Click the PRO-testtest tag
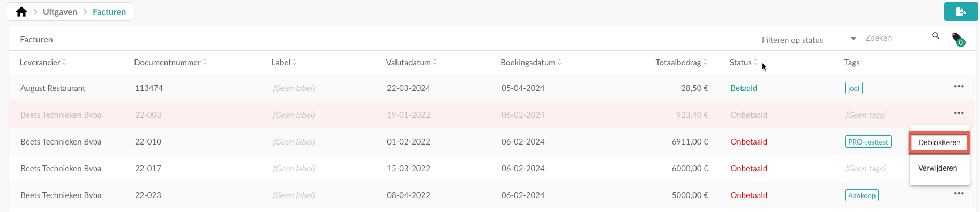Screen dimensions: 980x212 (868, 142)
